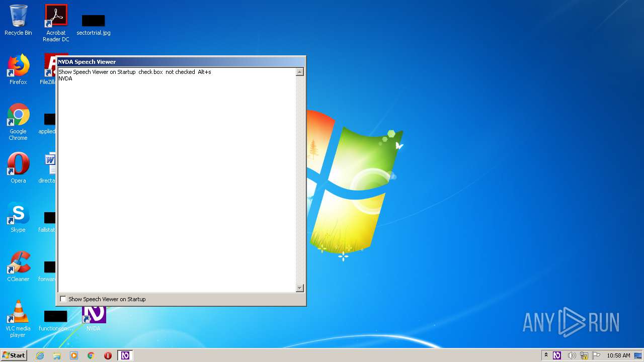Open Opera from the taskbar
The width and height of the screenshot is (644, 362).
pyautogui.click(x=108, y=355)
